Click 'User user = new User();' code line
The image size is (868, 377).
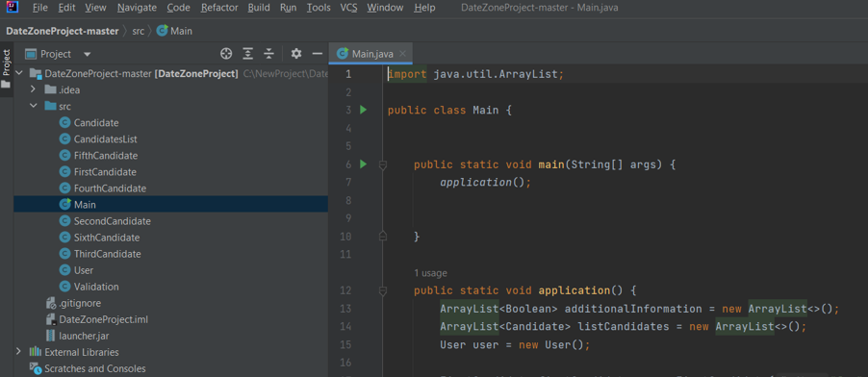tap(516, 345)
